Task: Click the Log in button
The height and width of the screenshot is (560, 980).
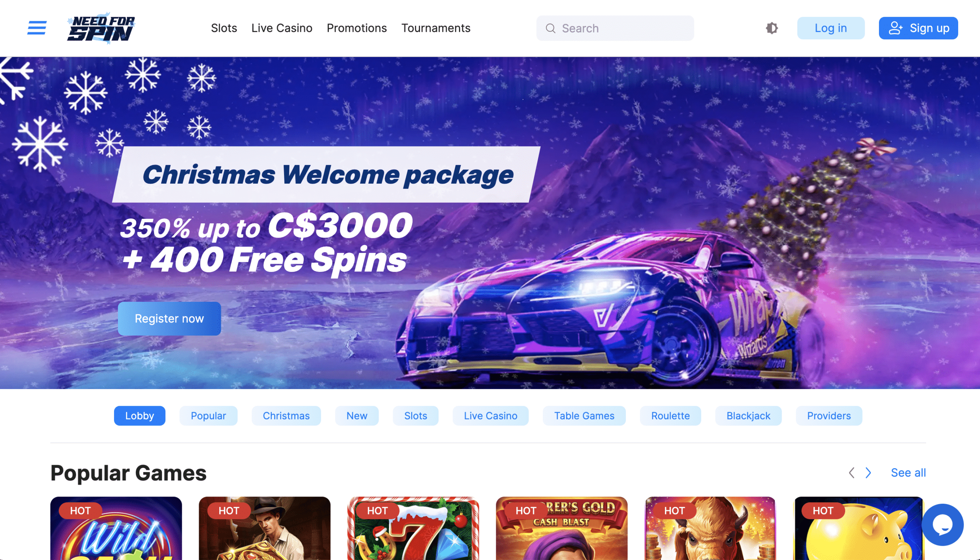Action: (x=831, y=28)
